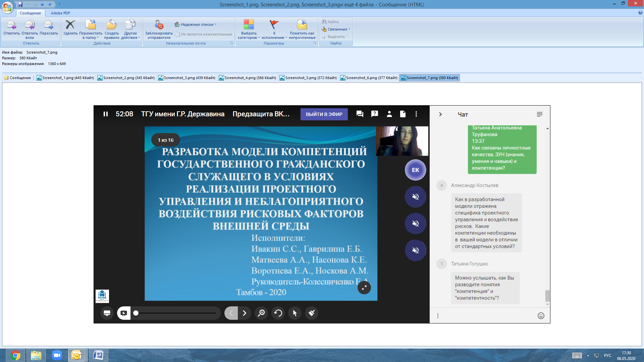Screen dimensions: 644x362
Task: Click the Reply (Ответить) icon
Action: tap(11, 27)
